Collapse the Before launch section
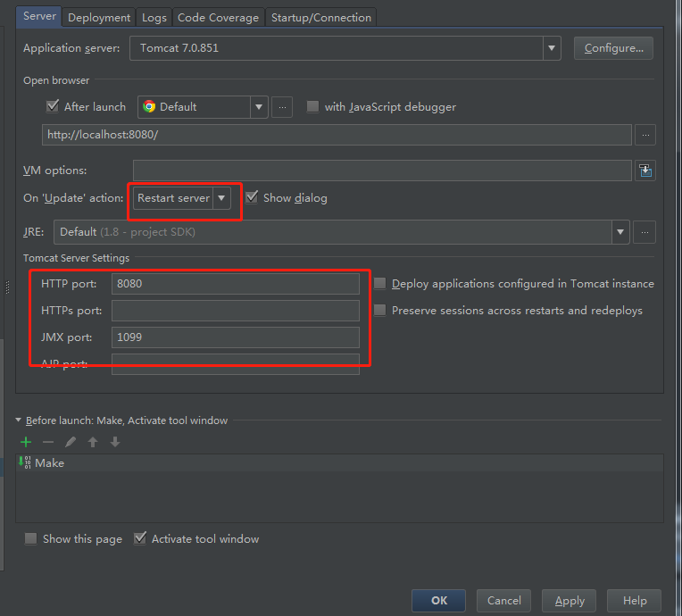This screenshot has width=682, height=616. point(19,420)
